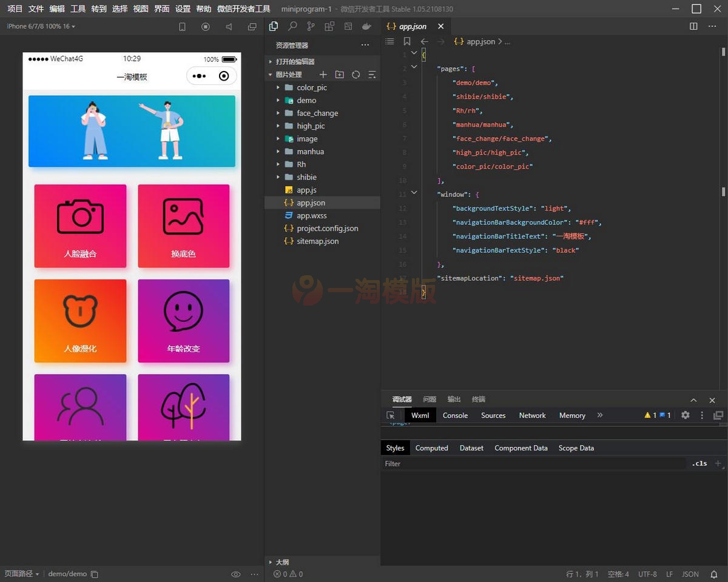Screen dimensions: 728x582
Task: Collapse the debugger panel with the chevron
Action: pyautogui.click(x=693, y=400)
